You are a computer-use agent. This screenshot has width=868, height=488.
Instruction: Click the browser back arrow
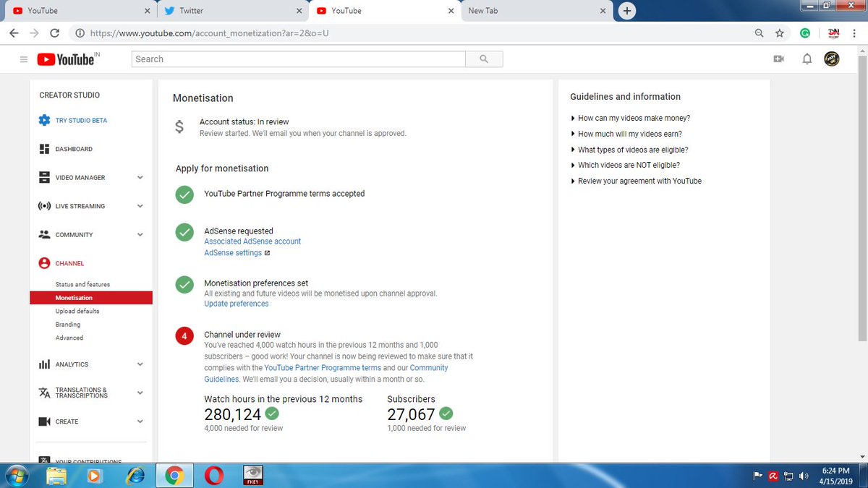[14, 33]
